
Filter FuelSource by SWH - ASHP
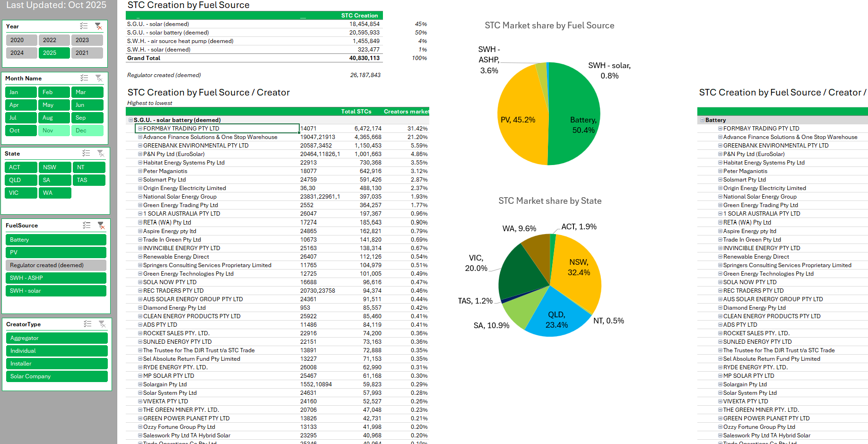56,278
